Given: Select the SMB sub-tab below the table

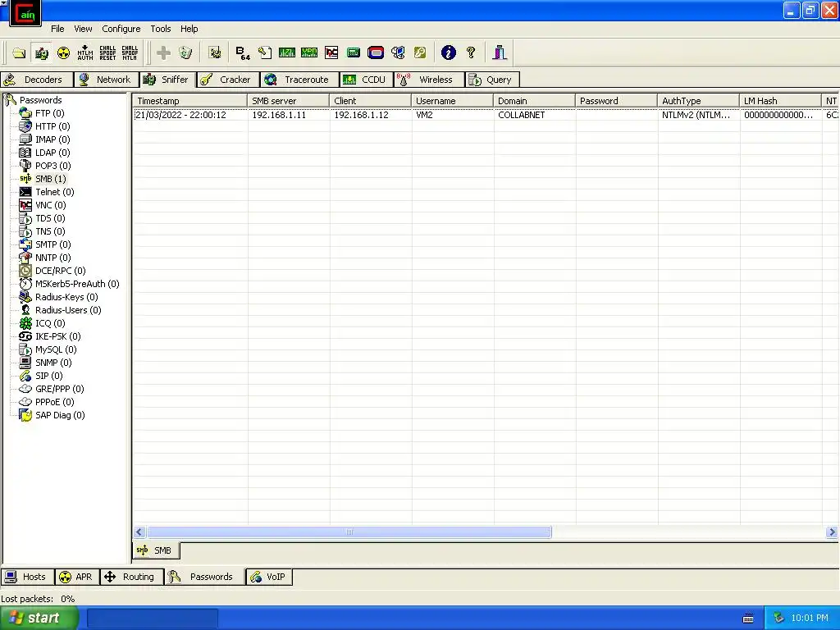Looking at the screenshot, I should pos(155,550).
